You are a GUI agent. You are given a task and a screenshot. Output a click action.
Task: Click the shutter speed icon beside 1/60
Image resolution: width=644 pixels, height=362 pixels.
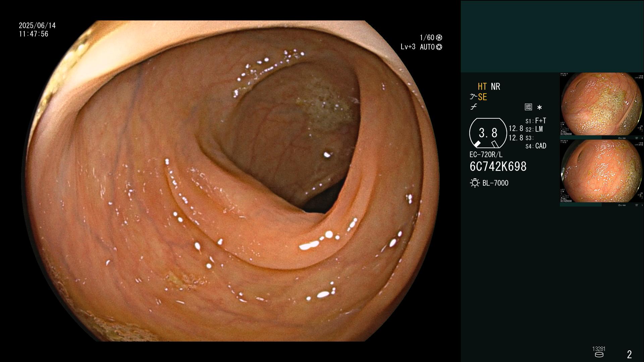439,38
